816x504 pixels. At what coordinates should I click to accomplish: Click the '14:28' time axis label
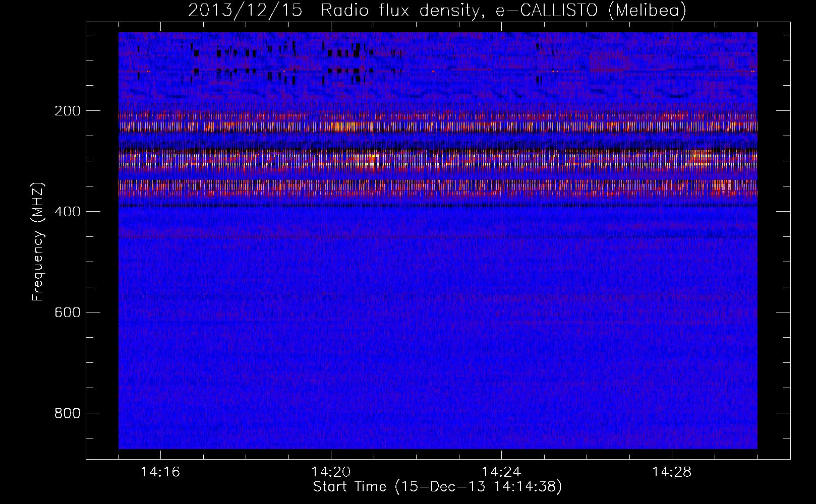(672, 472)
